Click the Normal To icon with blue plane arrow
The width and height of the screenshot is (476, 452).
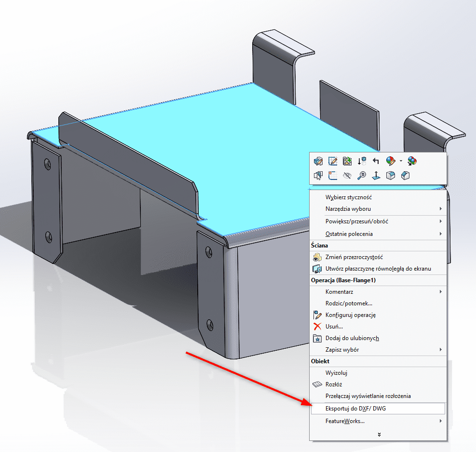point(376,176)
